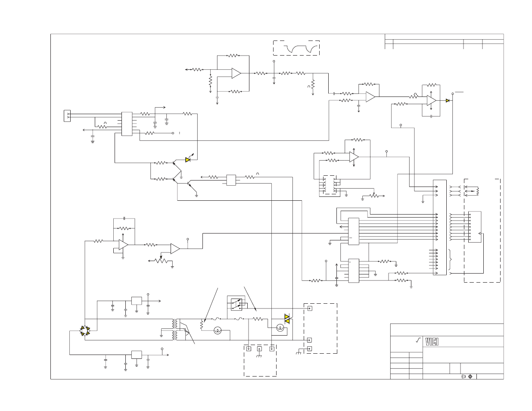Select the test point circle above the top filter capacitor
The height and width of the screenshot is (411, 532).
274,62
